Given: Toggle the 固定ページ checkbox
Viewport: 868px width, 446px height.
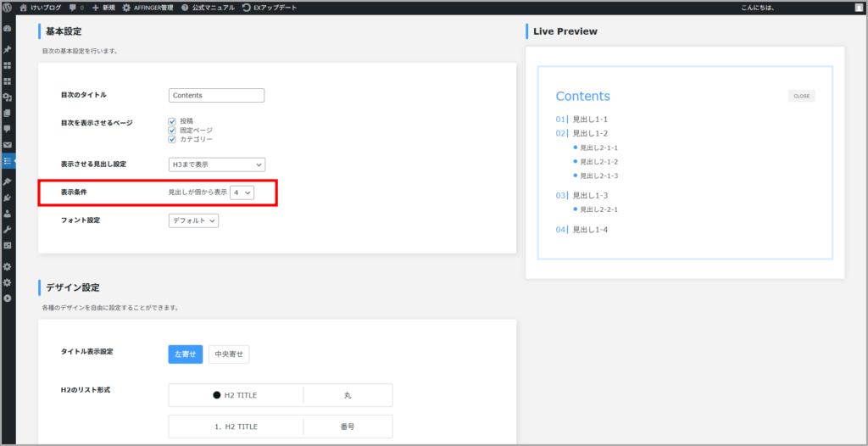Looking at the screenshot, I should point(172,131).
